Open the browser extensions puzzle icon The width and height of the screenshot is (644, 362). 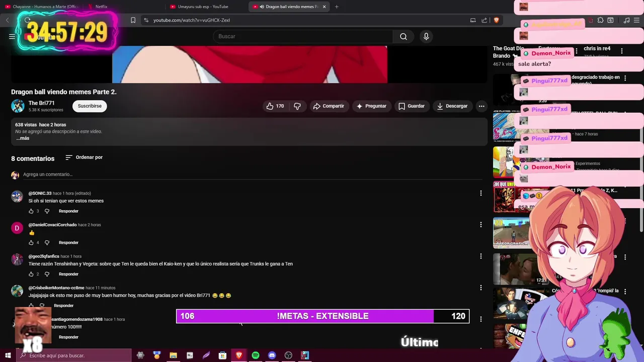[600, 20]
